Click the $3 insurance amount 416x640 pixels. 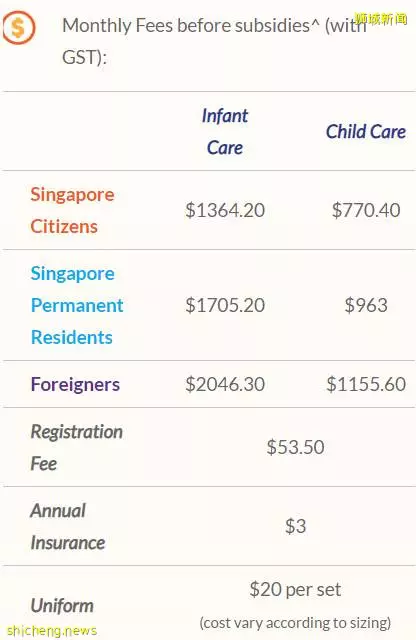click(295, 526)
